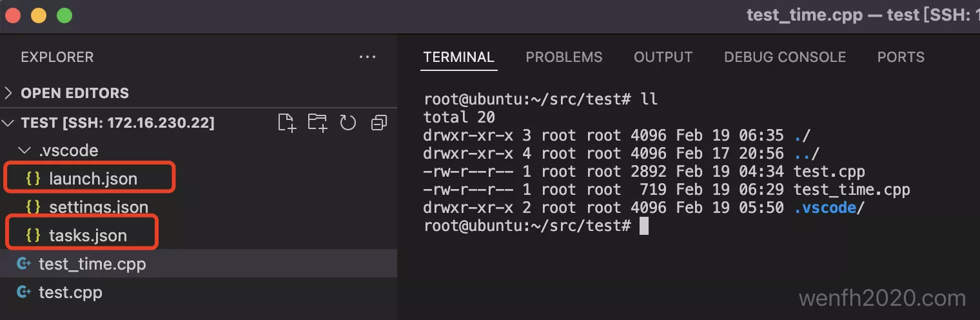Viewport: 980px width, 320px height.
Task: Click the green macOS fullscreen button
Action: [x=64, y=15]
